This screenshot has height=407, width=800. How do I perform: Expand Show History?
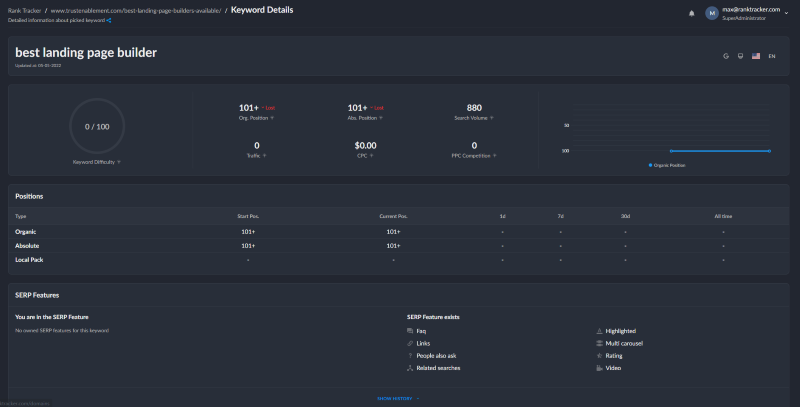(398, 398)
